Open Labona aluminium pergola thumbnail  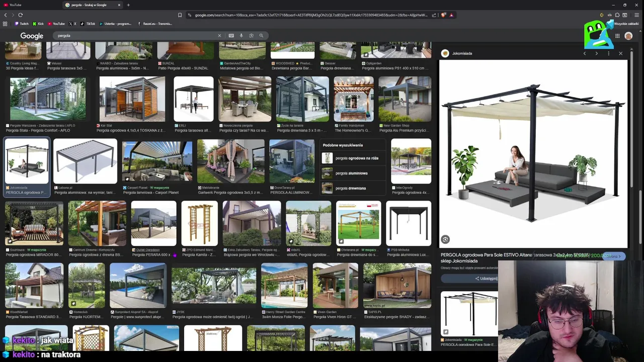pyautogui.click(x=85, y=161)
